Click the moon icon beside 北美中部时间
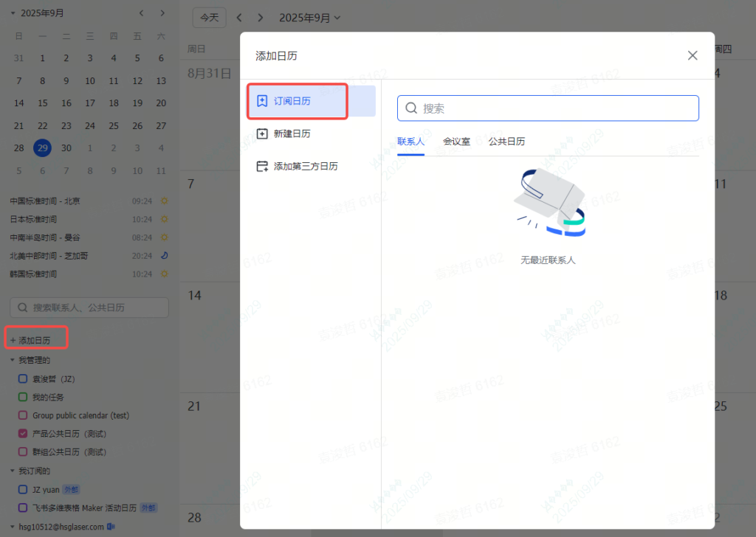Image resolution: width=756 pixels, height=537 pixels. [x=165, y=256]
